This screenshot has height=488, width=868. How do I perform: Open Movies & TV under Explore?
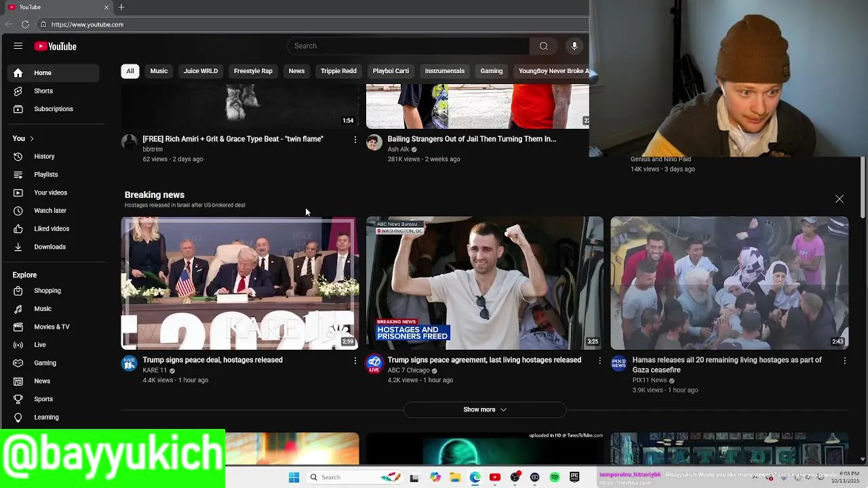pos(55,327)
